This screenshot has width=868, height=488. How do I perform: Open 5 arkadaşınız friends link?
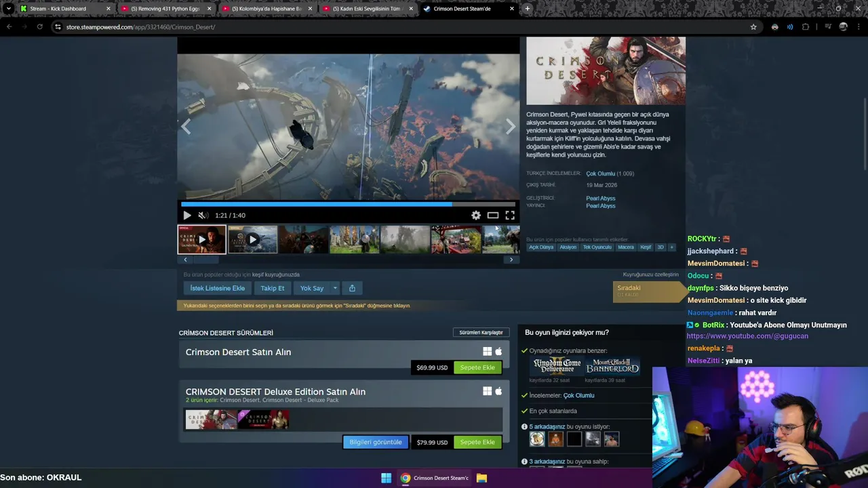547,427
